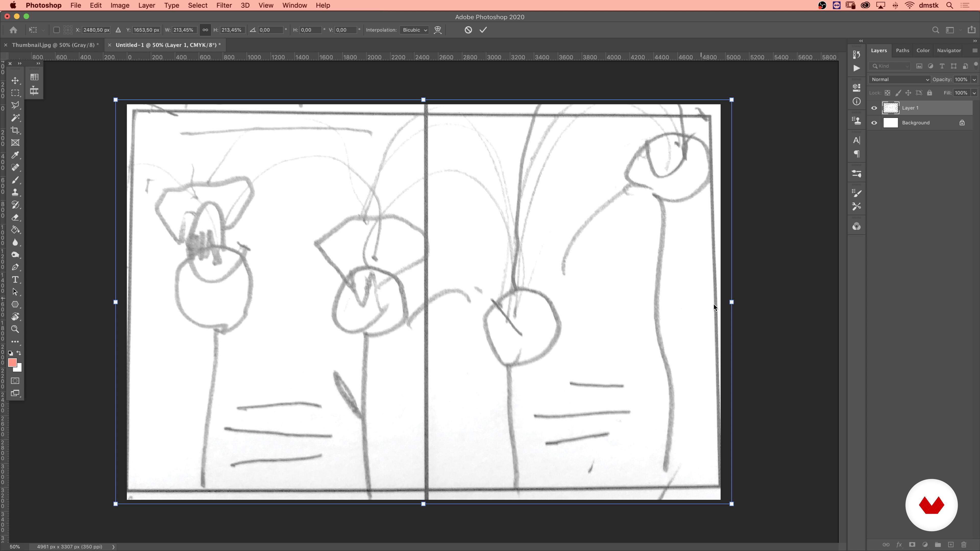The image size is (980, 551).
Task: Toggle lock image pixels
Action: [x=898, y=93]
